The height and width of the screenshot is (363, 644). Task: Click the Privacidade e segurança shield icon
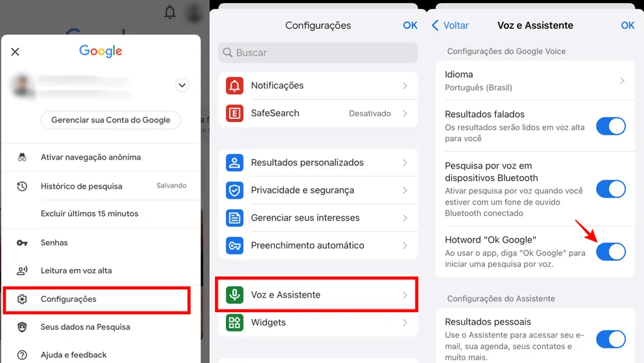235,190
